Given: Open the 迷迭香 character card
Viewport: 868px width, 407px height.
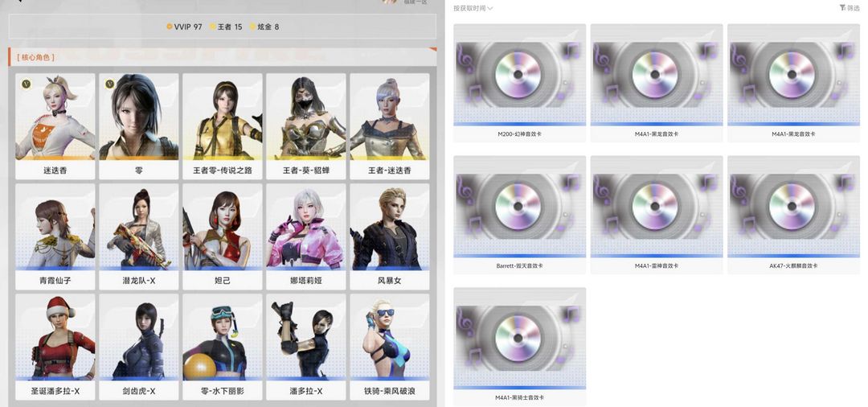Looking at the screenshot, I should coord(55,126).
